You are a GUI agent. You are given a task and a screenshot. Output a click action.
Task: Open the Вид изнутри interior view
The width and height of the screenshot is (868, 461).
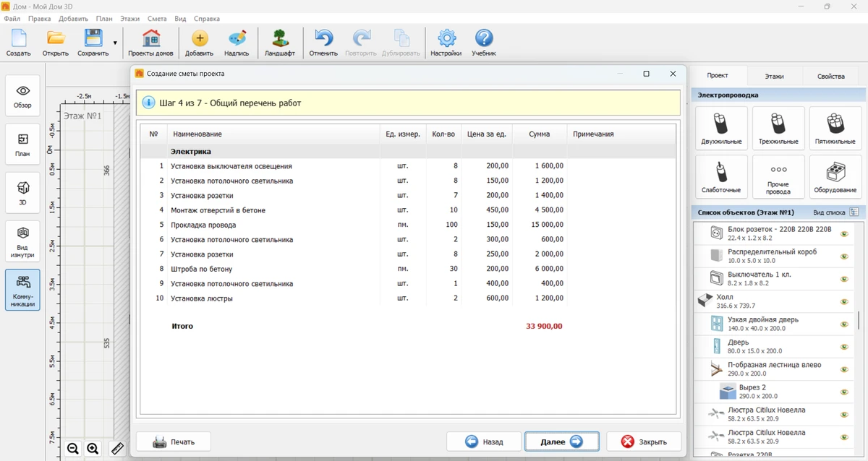22,241
